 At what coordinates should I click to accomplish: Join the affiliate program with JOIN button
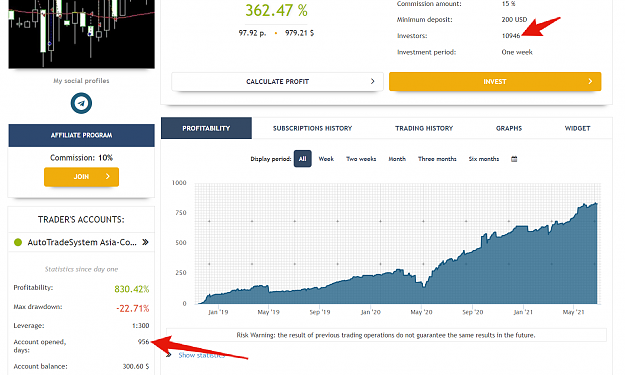click(x=81, y=177)
